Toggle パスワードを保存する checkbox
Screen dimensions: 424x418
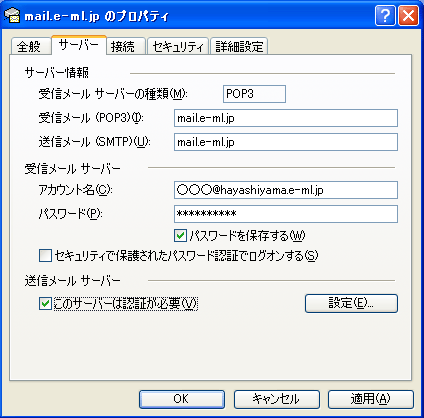180,236
